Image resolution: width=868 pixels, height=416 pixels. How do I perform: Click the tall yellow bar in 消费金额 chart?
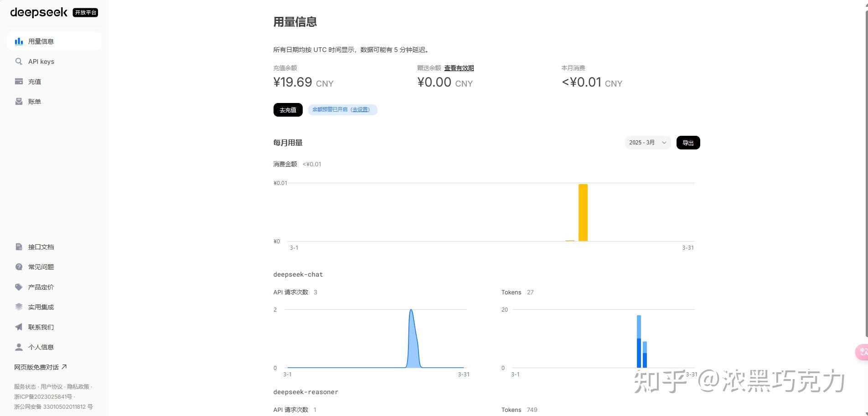pos(583,212)
